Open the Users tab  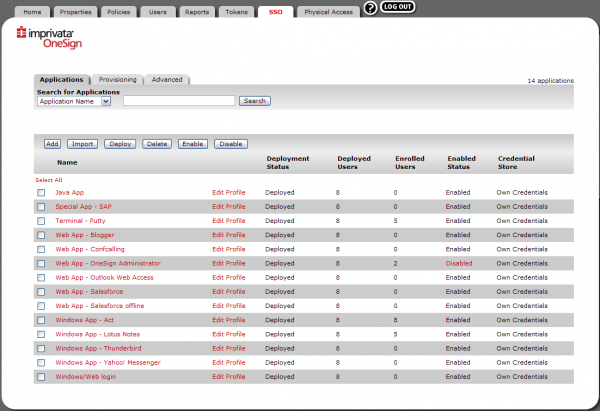pyautogui.click(x=158, y=12)
